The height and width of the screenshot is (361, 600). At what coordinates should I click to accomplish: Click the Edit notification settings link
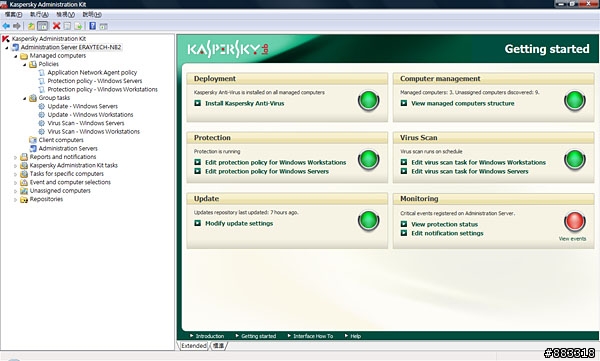(x=447, y=233)
